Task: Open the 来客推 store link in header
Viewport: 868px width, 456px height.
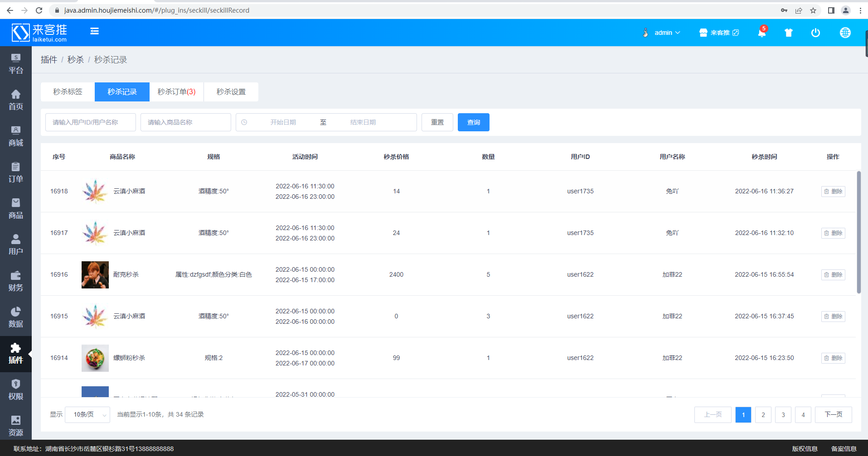Action: coord(719,33)
